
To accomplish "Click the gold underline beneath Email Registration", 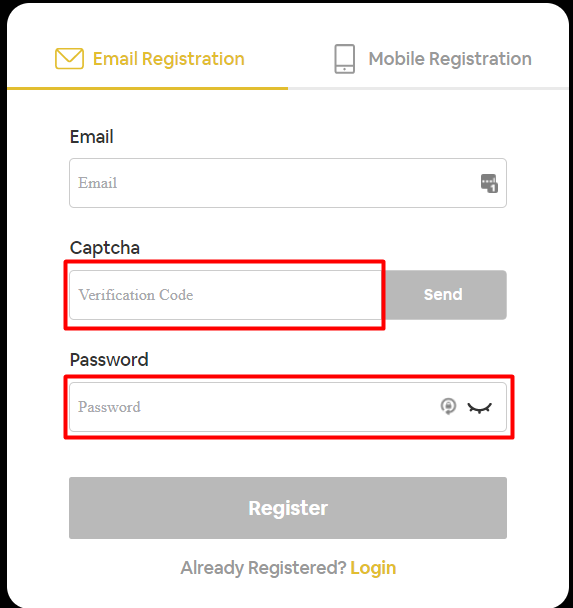I will coord(147,88).
